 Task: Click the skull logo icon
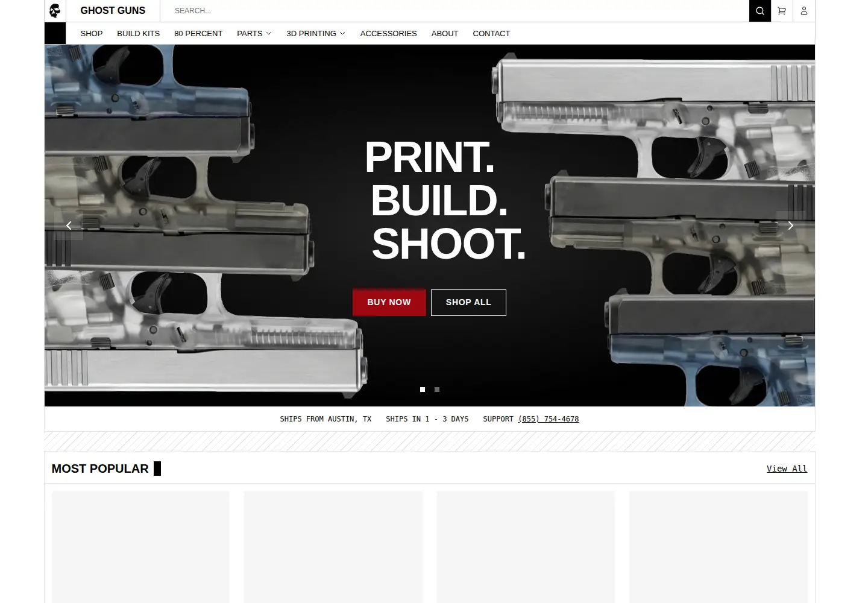[55, 11]
